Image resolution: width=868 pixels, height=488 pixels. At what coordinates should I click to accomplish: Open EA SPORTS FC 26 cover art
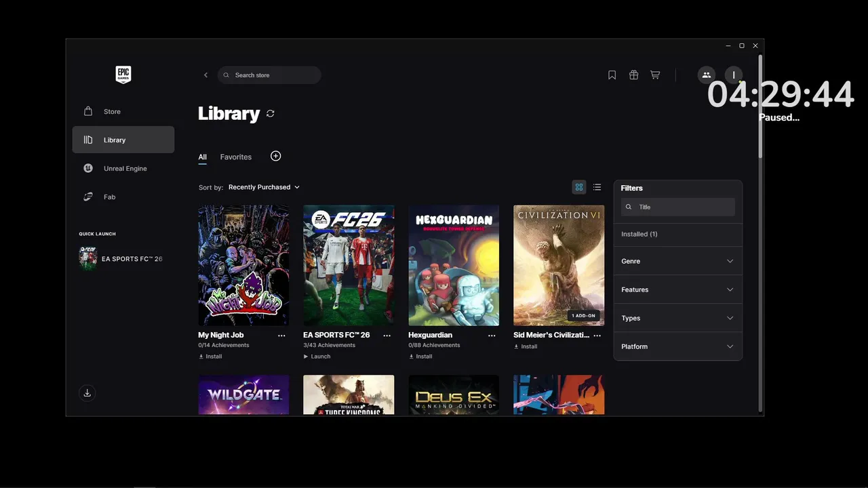pyautogui.click(x=349, y=266)
